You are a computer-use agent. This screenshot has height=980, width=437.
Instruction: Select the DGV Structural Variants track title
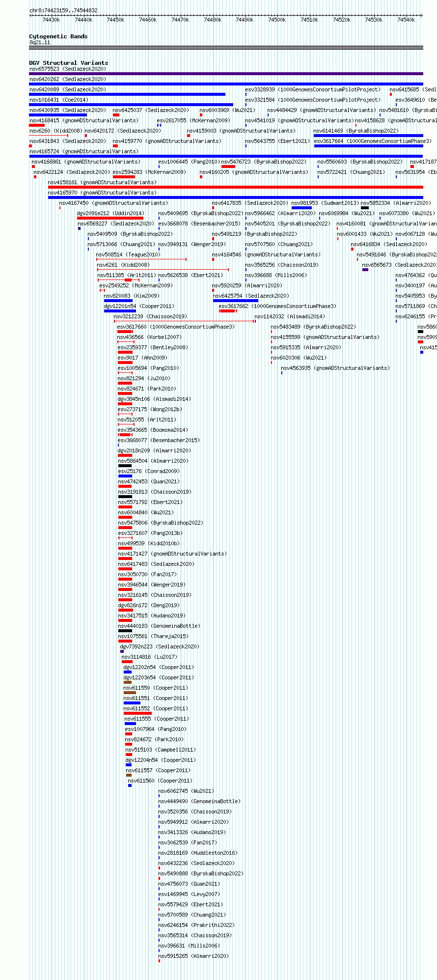click(69, 63)
